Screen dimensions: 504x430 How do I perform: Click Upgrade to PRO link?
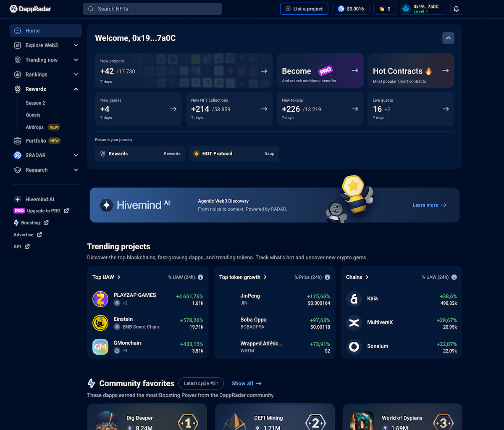pyautogui.click(x=41, y=211)
